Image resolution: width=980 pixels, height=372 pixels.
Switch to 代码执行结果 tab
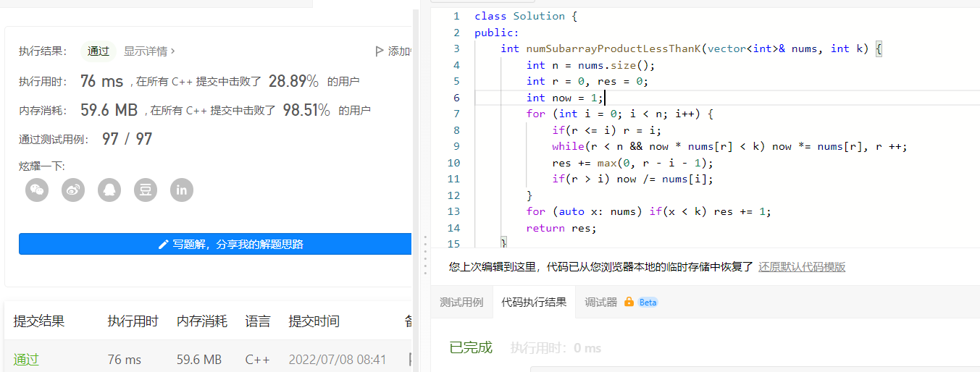point(534,302)
